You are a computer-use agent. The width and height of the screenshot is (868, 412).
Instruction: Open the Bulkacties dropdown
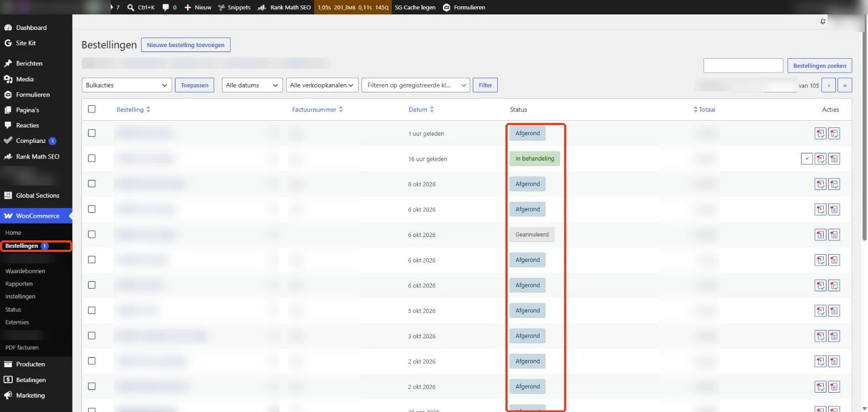click(x=126, y=85)
